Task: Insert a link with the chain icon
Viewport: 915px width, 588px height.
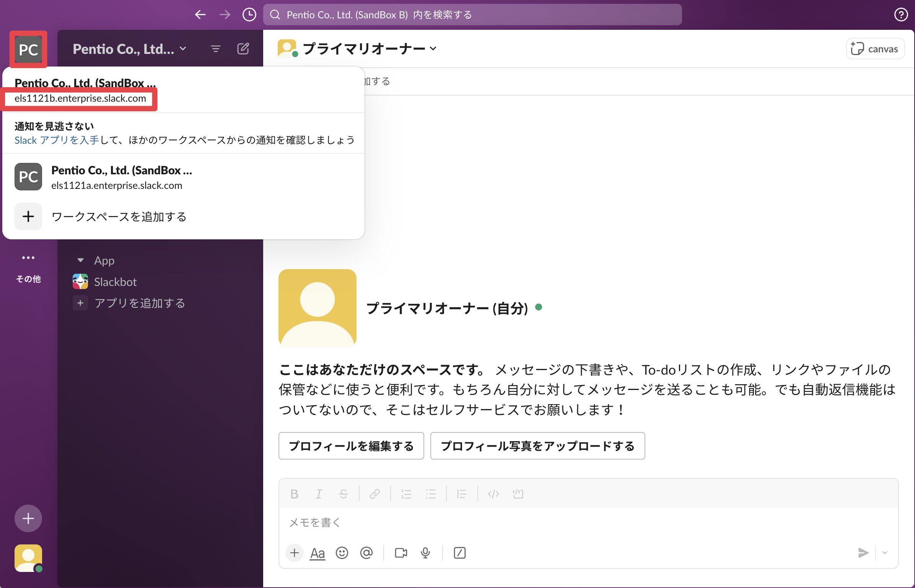Action: click(x=375, y=494)
